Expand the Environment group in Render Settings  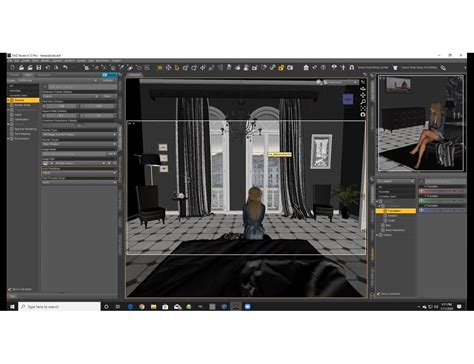tap(9, 138)
